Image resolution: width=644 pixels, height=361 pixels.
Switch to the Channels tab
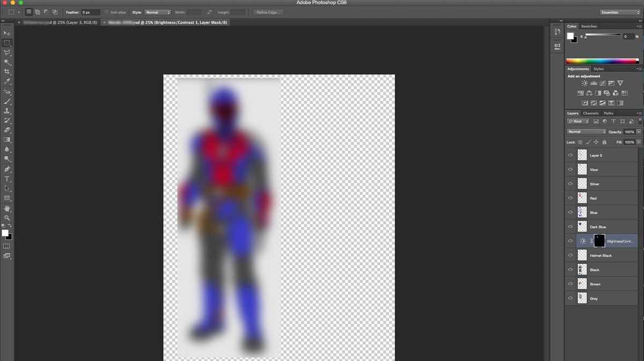click(591, 113)
